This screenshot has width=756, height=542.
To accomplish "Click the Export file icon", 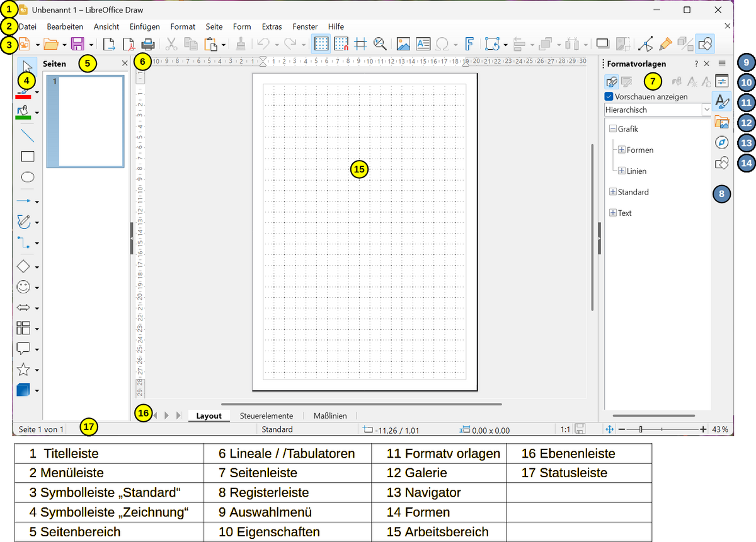I will click(109, 44).
